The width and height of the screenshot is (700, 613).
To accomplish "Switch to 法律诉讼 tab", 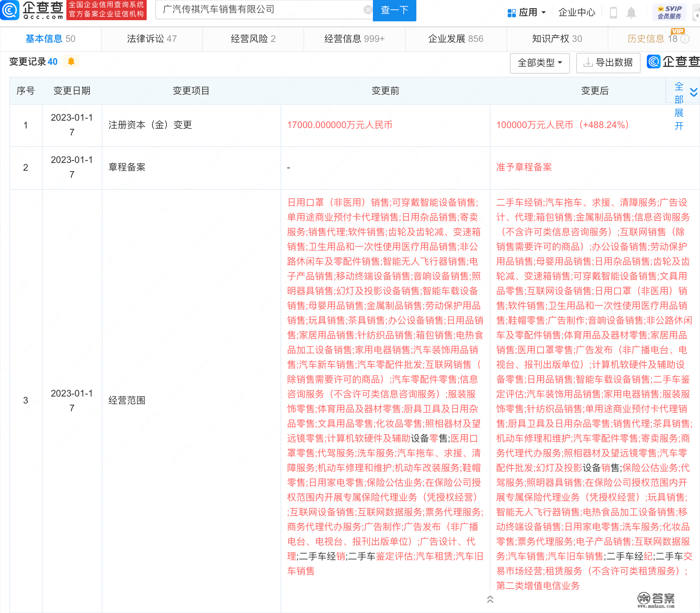I will click(x=152, y=39).
